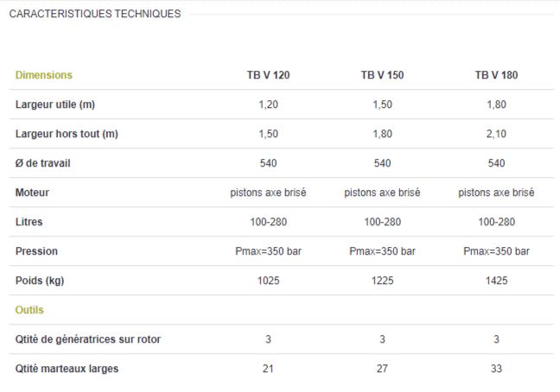Click the 1025 weight value
Image resolution: width=560 pixels, height=392 pixels.
coord(268,281)
